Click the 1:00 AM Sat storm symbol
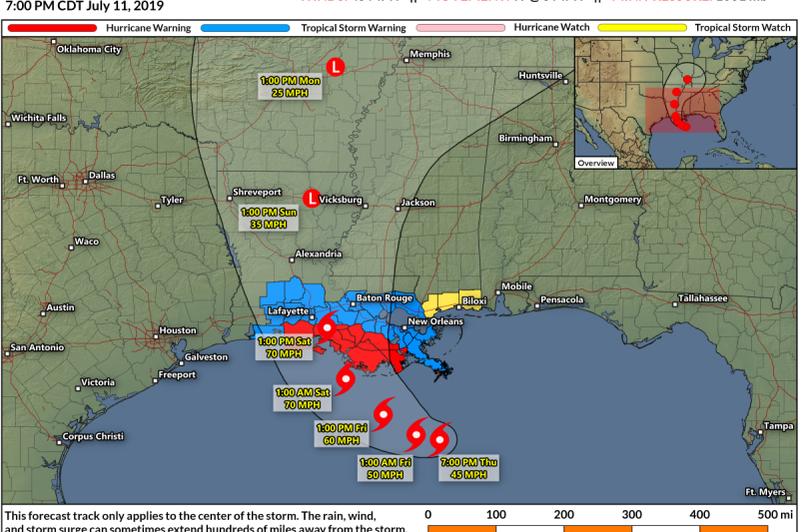The image size is (799, 532). (346, 378)
